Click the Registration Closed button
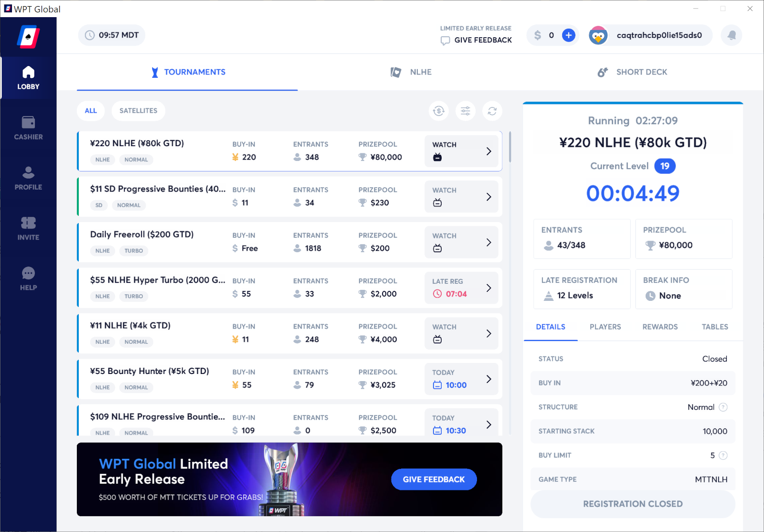 633,504
